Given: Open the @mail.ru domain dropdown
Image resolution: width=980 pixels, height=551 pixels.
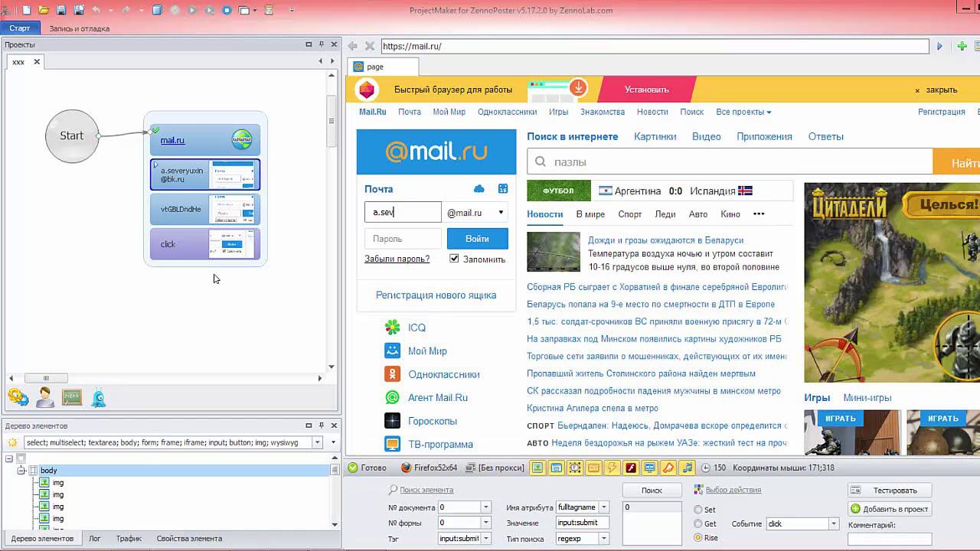Looking at the screenshot, I should [501, 213].
